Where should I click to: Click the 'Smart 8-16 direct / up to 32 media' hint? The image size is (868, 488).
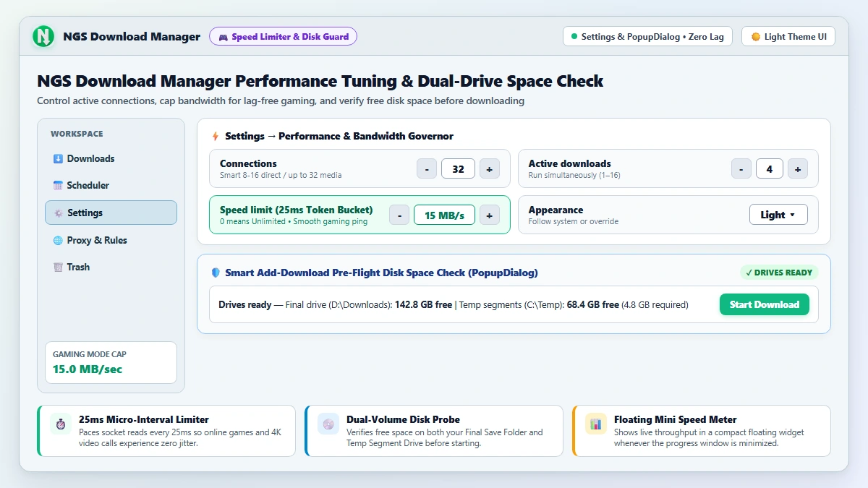coord(281,175)
